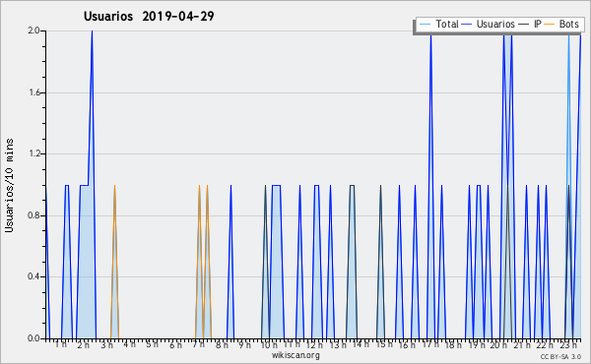Click the "8 h" x-axis label
The height and width of the screenshot is (364, 591).
pyautogui.click(x=222, y=344)
